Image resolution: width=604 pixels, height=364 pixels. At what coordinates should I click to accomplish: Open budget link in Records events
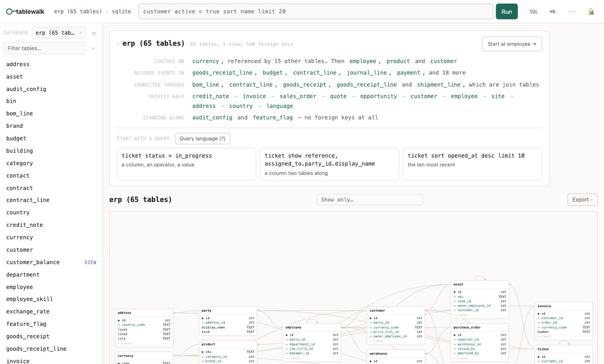(273, 73)
